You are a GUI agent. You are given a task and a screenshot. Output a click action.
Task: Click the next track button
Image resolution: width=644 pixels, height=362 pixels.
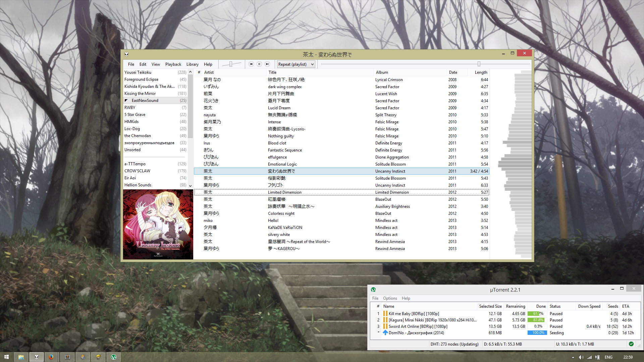pyautogui.click(x=267, y=64)
